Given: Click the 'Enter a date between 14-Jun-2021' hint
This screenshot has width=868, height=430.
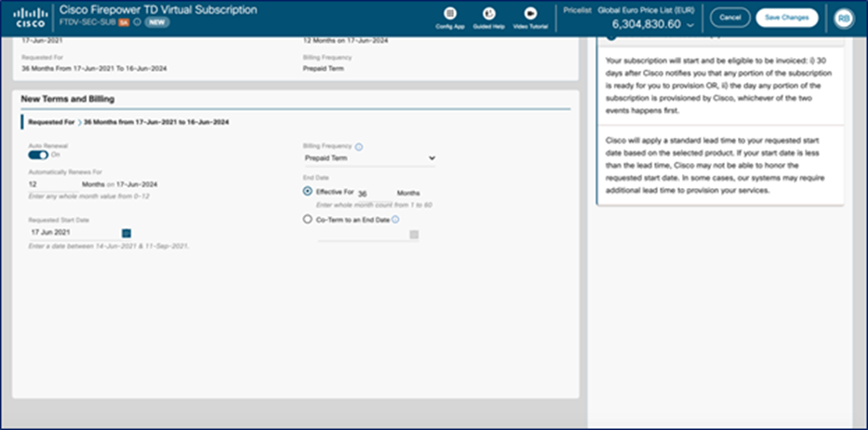Looking at the screenshot, I should point(109,246).
